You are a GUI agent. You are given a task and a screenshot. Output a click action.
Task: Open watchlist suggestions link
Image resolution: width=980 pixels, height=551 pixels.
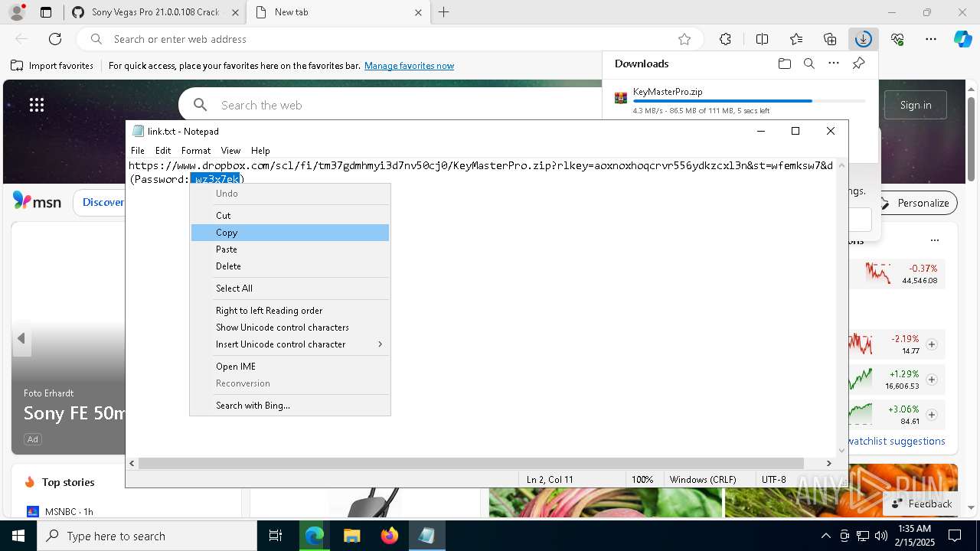(897, 441)
